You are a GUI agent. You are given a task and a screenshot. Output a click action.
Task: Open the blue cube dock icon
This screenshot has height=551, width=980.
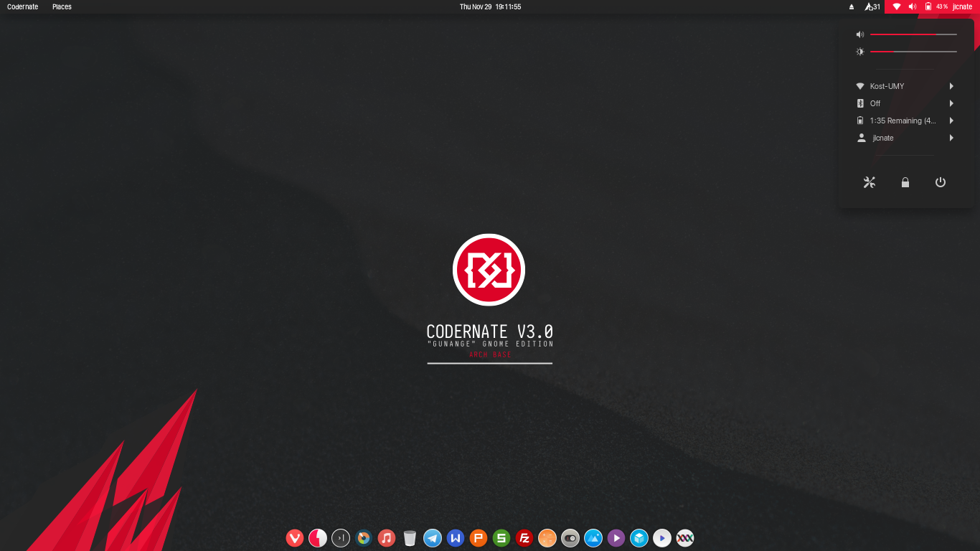(x=639, y=538)
